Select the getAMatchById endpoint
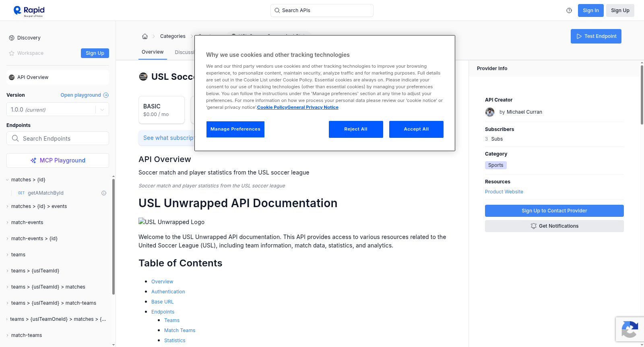 (45, 193)
